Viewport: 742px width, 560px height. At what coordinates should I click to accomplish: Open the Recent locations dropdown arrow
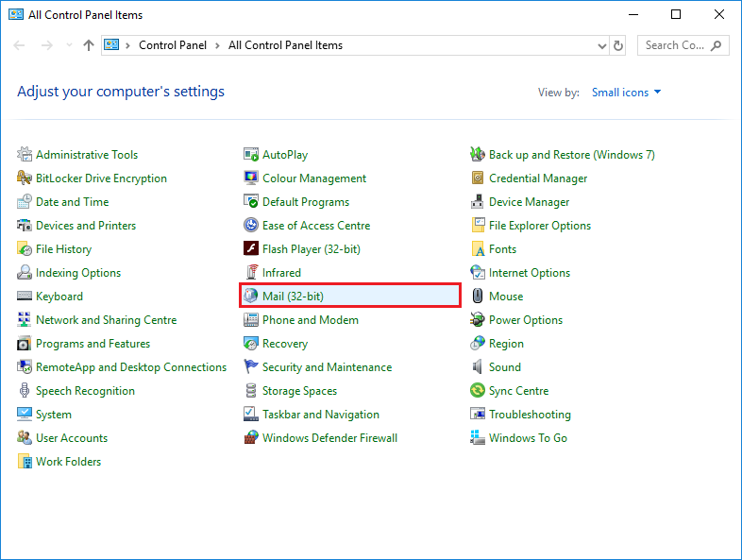point(69,45)
